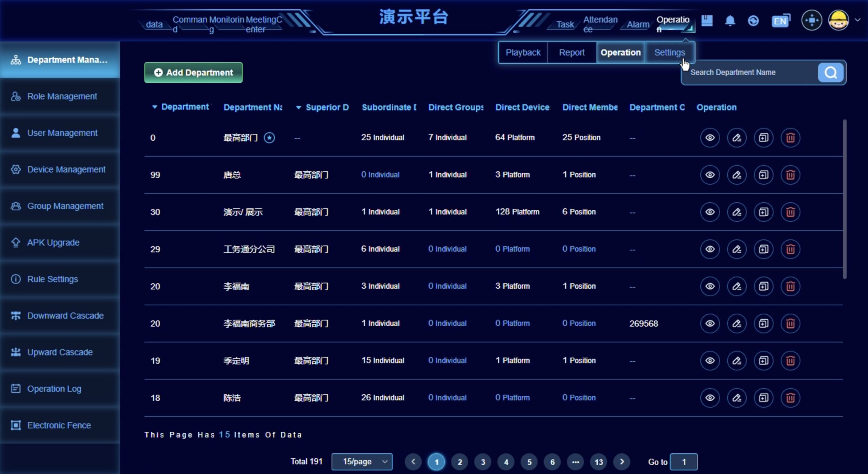
Task: Select the Electronic Fence sidebar icon
Action: [15, 425]
